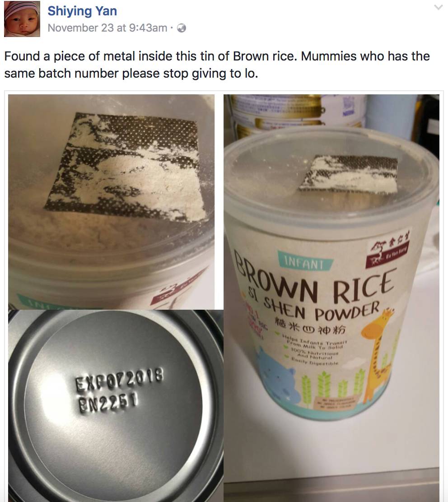Click the baby profile picture avatar
Screen dimensions: 448x502
pos(22,19)
